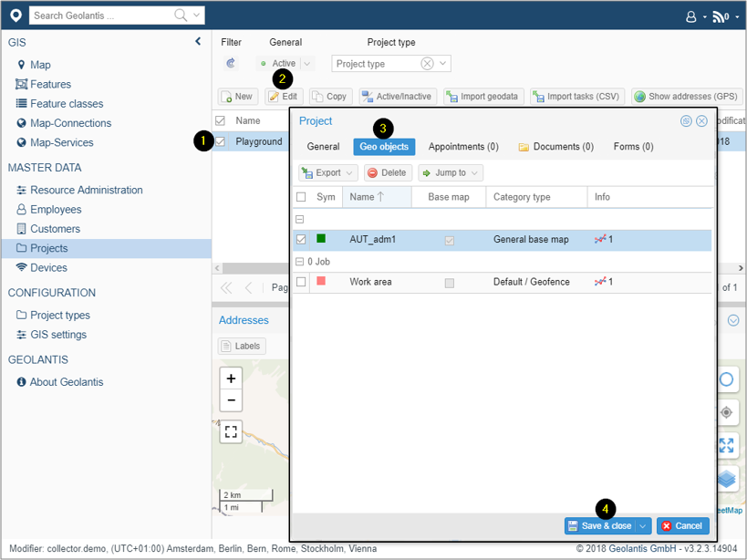Click the green AUT_adm1 symbol swatch
747x560 pixels.
[321, 238]
